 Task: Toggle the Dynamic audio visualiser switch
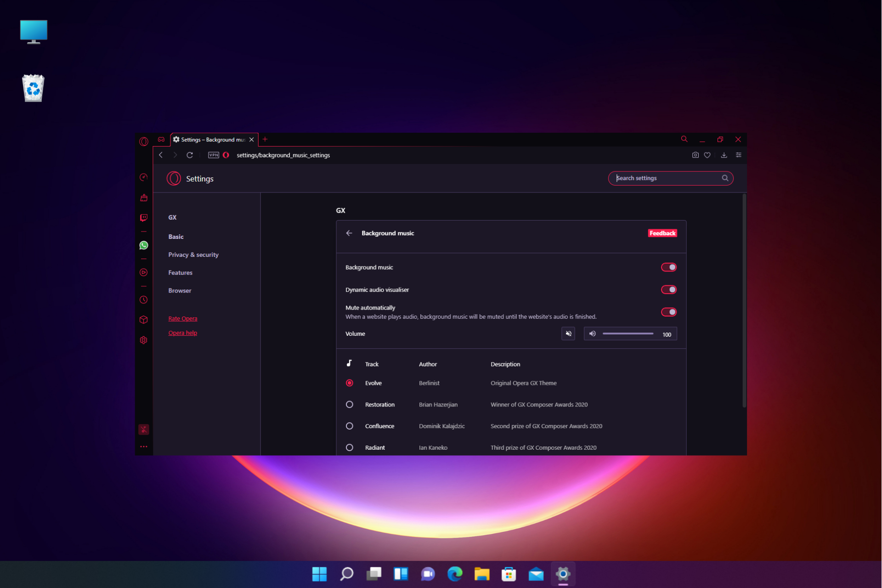pyautogui.click(x=669, y=289)
